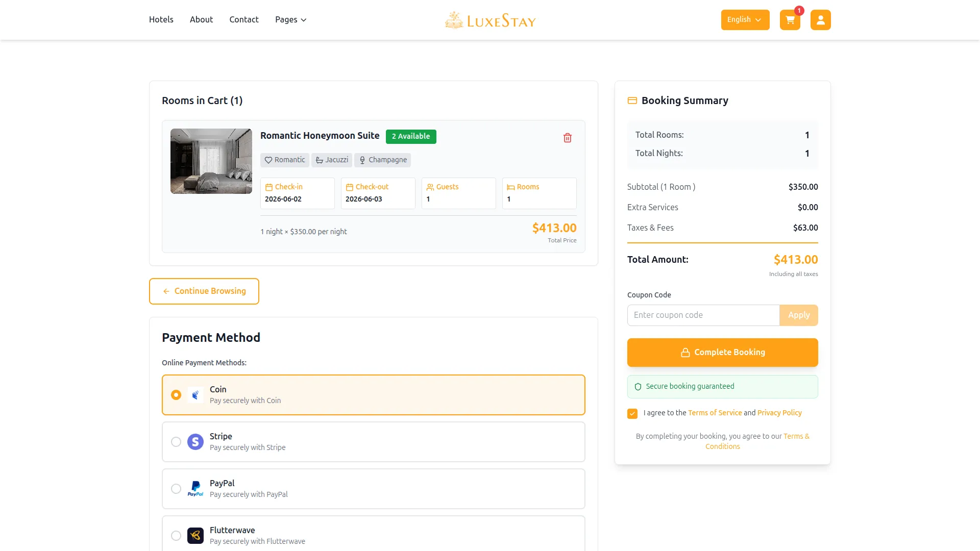The height and width of the screenshot is (551, 980).
Task: Click the LuxeStay logo
Action: [490, 20]
